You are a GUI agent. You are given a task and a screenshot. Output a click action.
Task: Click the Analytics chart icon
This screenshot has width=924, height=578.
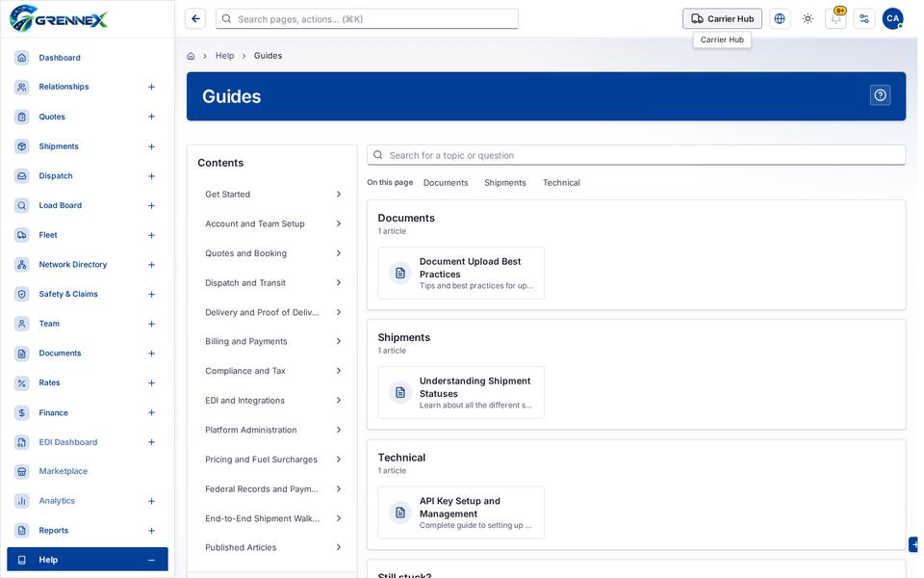[x=22, y=501]
